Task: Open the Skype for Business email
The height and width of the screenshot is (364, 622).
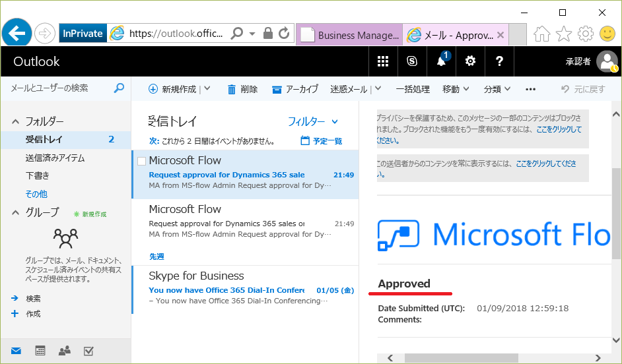Action: tap(246, 289)
